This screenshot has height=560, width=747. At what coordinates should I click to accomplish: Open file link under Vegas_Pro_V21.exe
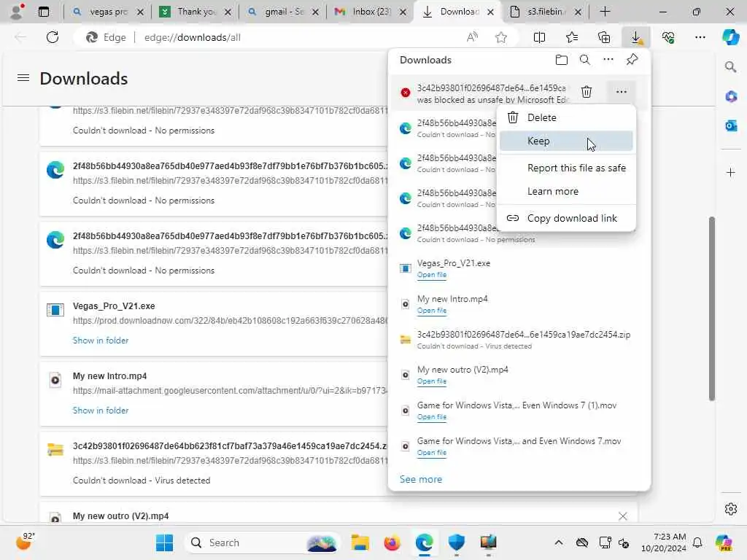(432, 275)
